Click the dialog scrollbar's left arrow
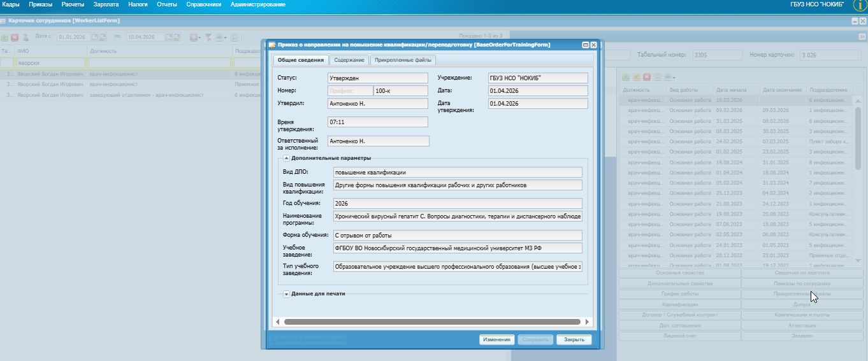Screen dimensions: 868x361 (277, 322)
